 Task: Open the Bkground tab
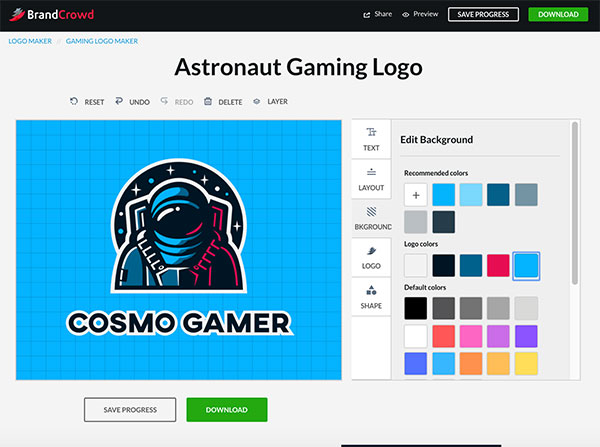pyautogui.click(x=371, y=218)
